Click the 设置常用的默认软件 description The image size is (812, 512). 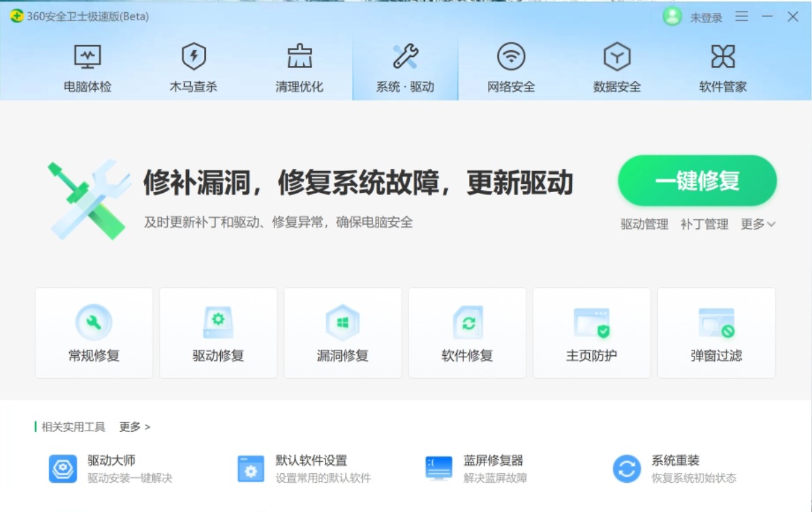(323, 478)
